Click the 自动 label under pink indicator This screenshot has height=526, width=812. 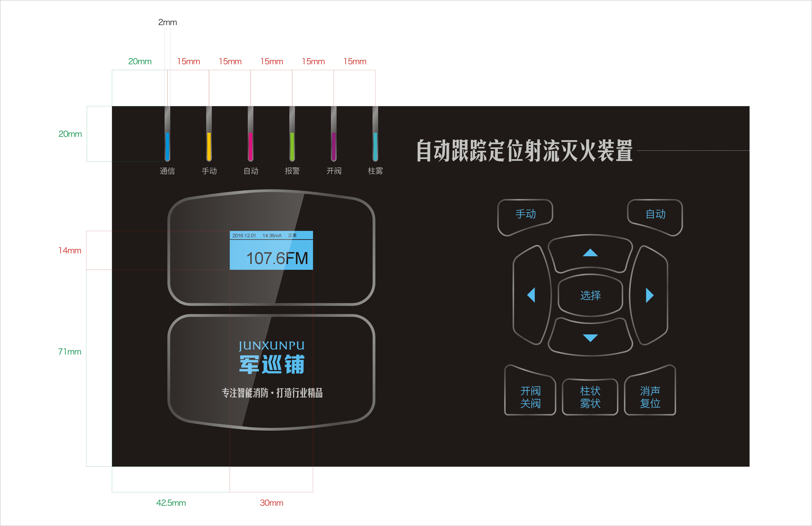point(251,171)
